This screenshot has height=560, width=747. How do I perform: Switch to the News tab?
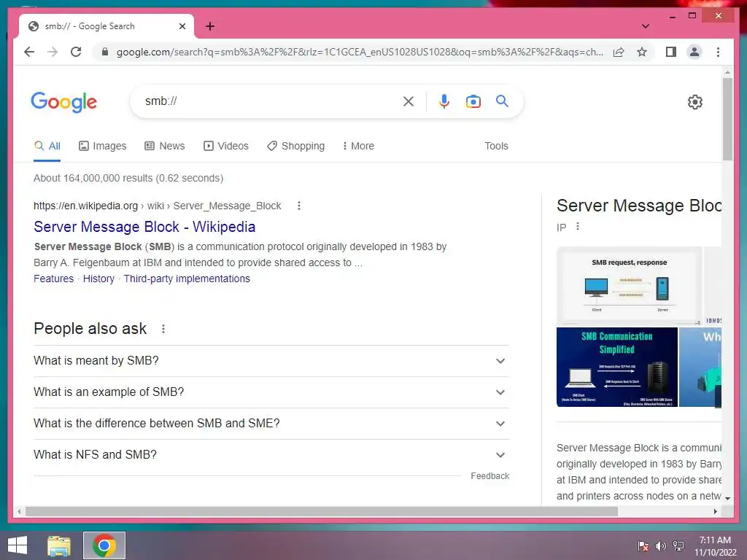pyautogui.click(x=164, y=146)
